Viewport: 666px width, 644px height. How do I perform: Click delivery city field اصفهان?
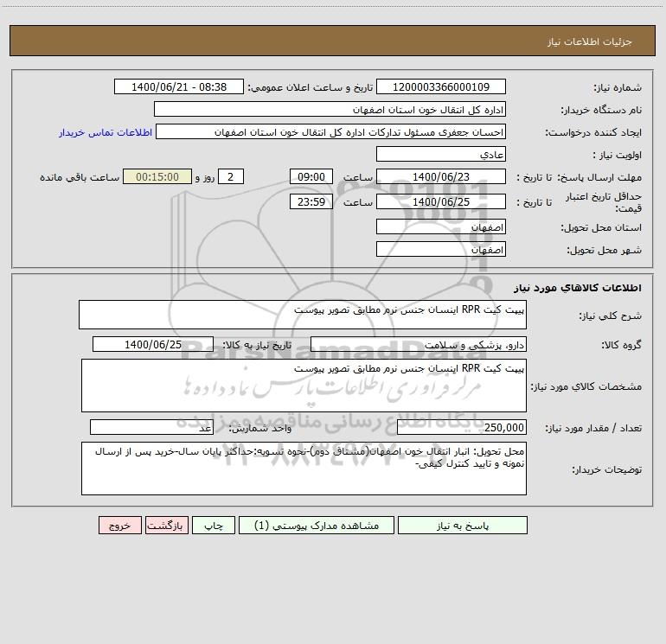point(441,249)
